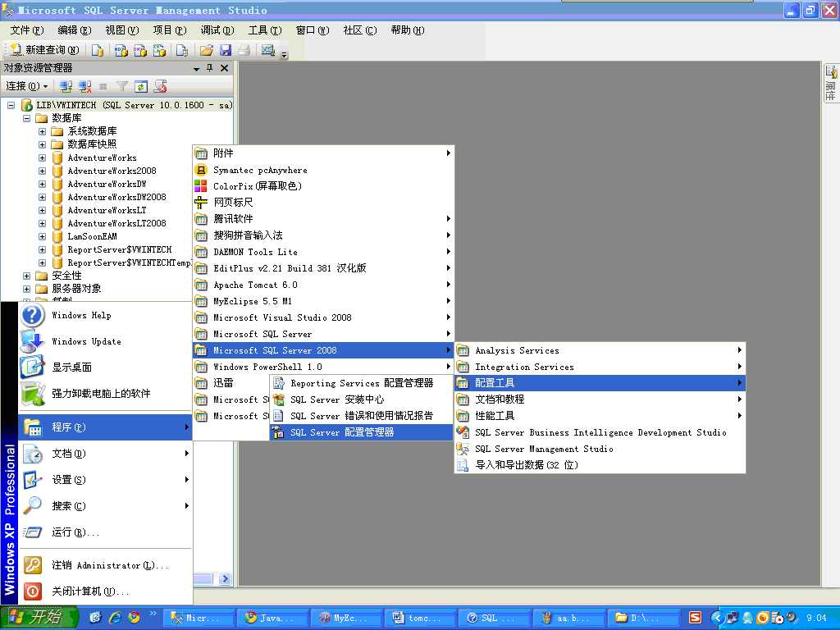The height and width of the screenshot is (630, 840).
Task: Open the 文件(F) menu
Action: pos(27,30)
